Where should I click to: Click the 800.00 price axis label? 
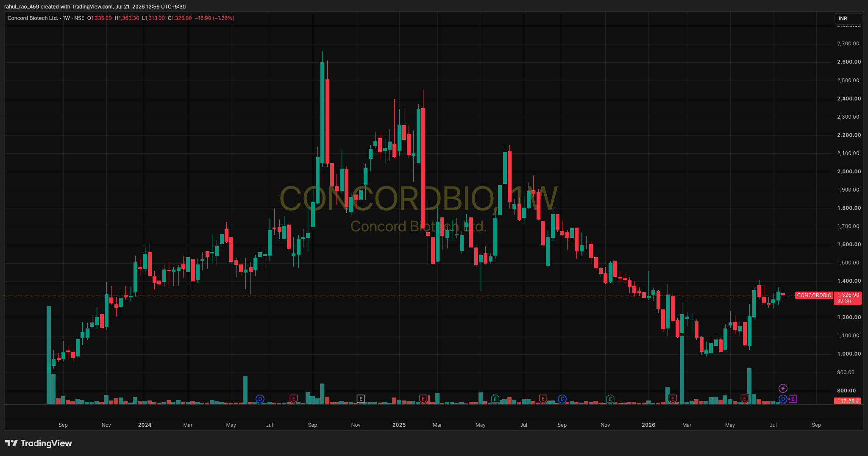pos(846,391)
